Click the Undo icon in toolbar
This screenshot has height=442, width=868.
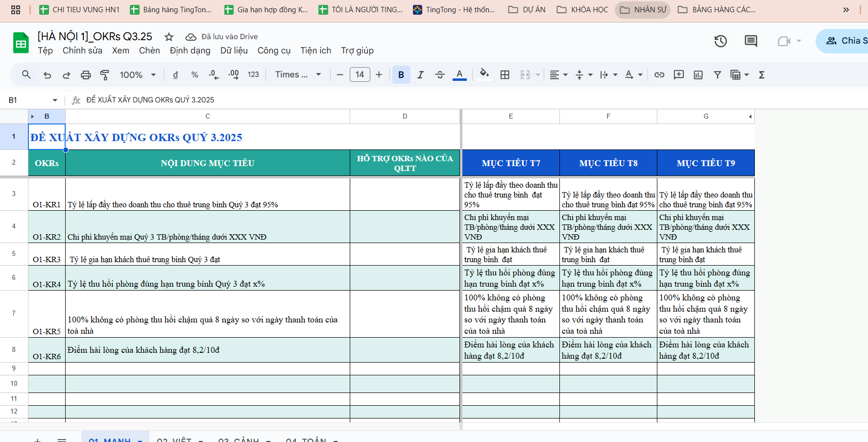click(x=47, y=75)
